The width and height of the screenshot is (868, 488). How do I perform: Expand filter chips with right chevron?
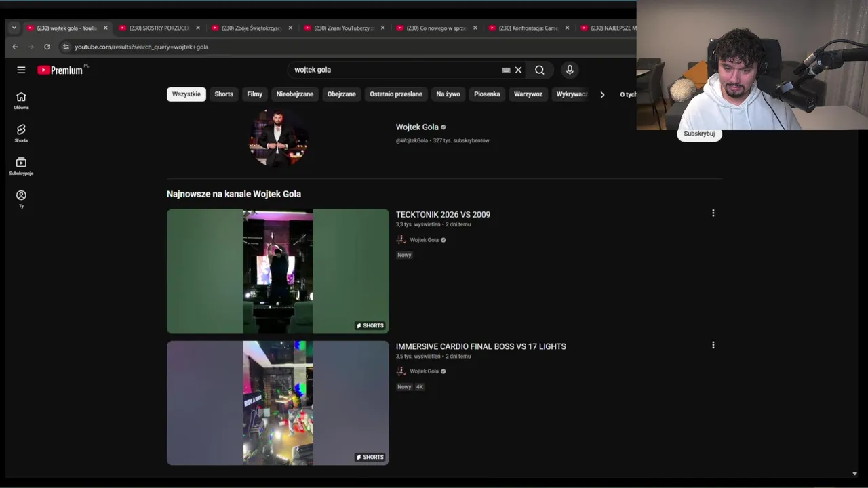602,94
